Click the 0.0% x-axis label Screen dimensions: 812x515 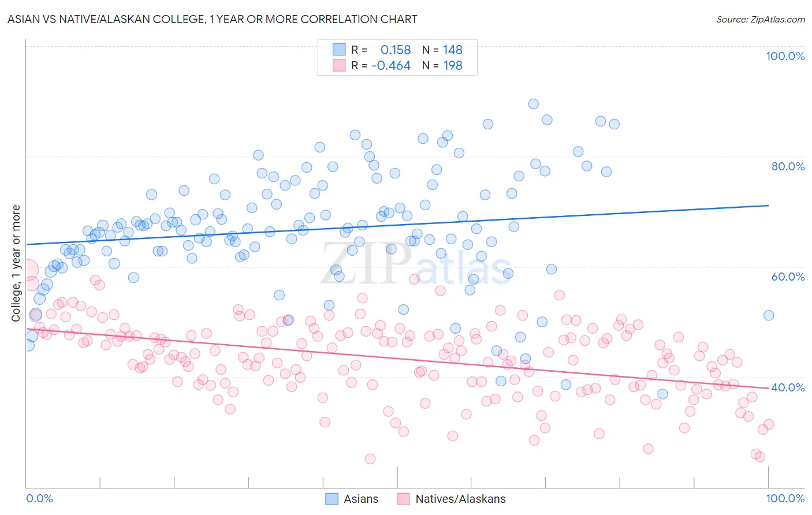(39, 498)
